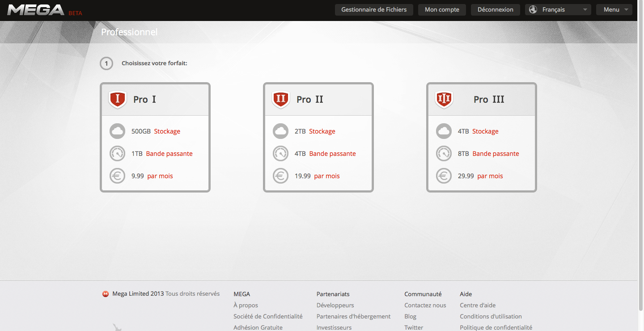Click the Pro II red shield badge
This screenshot has height=331, width=644.
(x=281, y=99)
